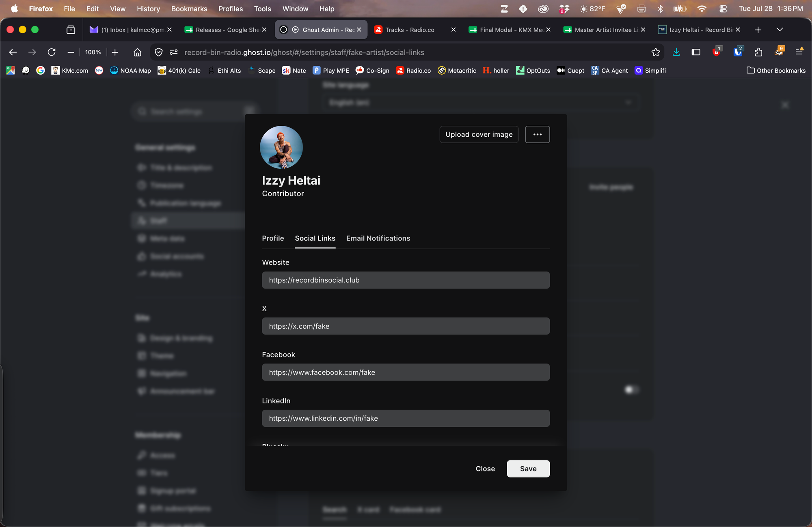
Task: Open the Dropbox menu bar icon
Action: [564, 9]
